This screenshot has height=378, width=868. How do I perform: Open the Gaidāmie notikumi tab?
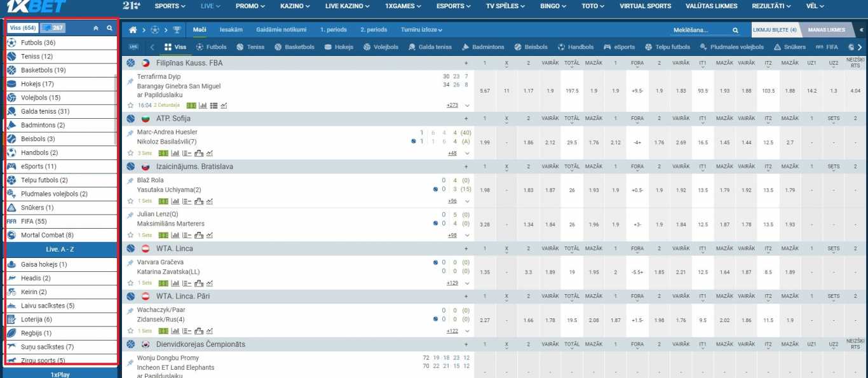(x=281, y=30)
